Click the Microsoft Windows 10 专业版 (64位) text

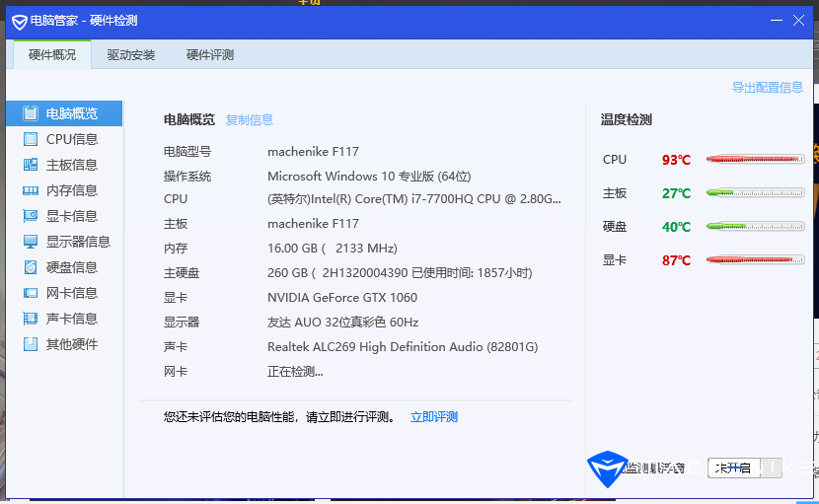pyautogui.click(x=369, y=176)
